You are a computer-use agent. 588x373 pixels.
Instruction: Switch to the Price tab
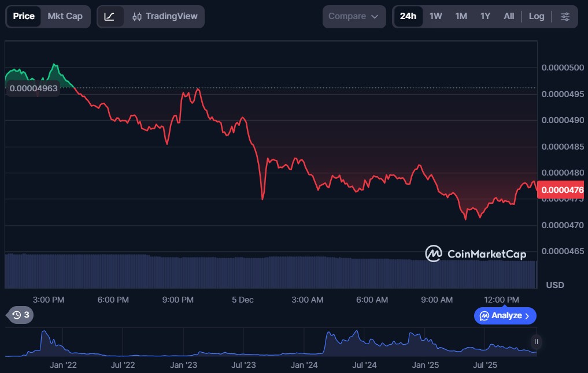point(24,16)
